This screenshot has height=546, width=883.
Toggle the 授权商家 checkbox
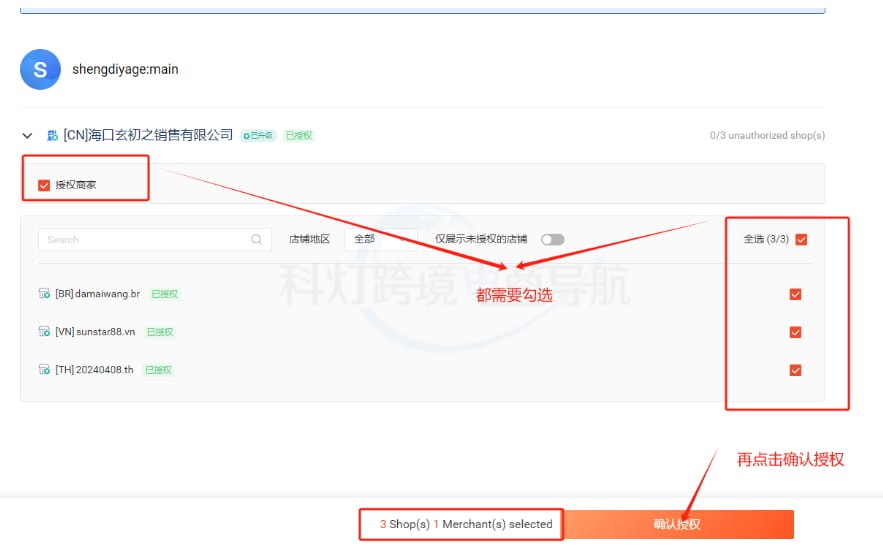tap(43, 185)
